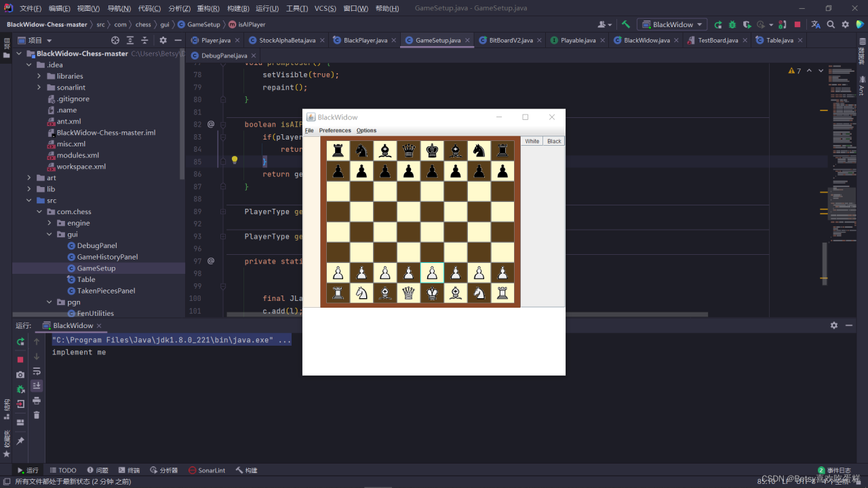Open the 终端 terminal tool window
The height and width of the screenshot is (488, 868).
(x=129, y=470)
